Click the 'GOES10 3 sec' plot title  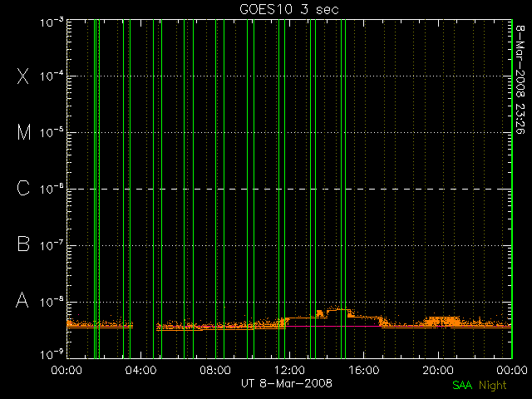tap(289, 9)
